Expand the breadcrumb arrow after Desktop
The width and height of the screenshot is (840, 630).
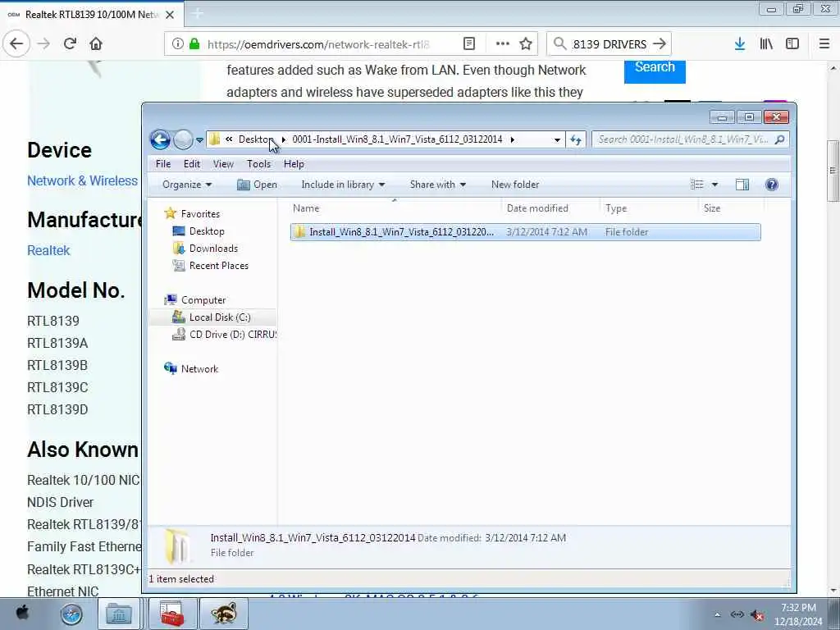283,139
